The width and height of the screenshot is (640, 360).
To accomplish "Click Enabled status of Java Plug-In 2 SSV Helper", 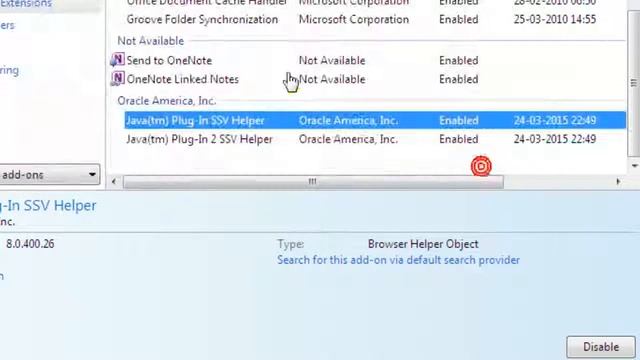I will pos(459,139).
